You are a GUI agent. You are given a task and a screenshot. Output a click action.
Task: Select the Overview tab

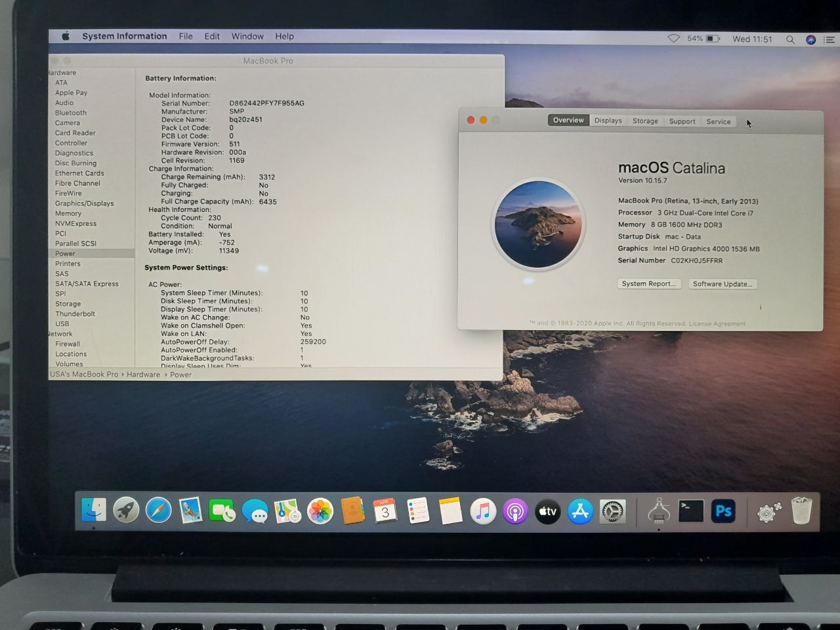tap(568, 120)
